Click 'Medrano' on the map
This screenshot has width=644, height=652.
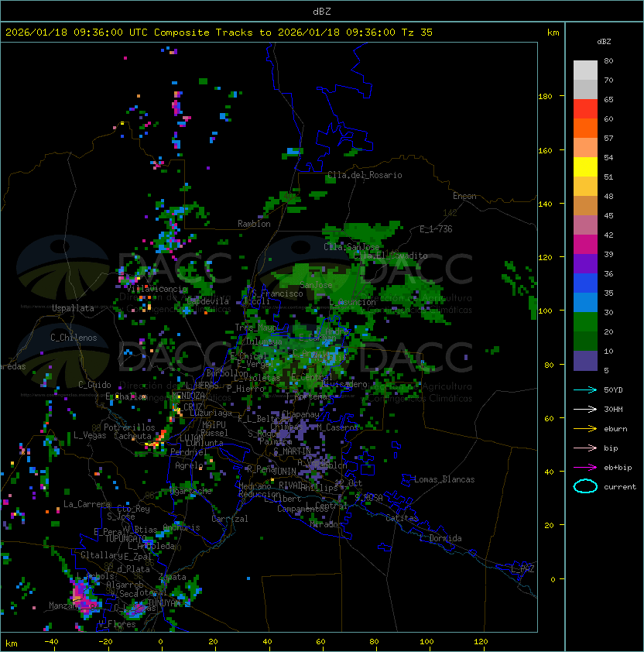255,486
